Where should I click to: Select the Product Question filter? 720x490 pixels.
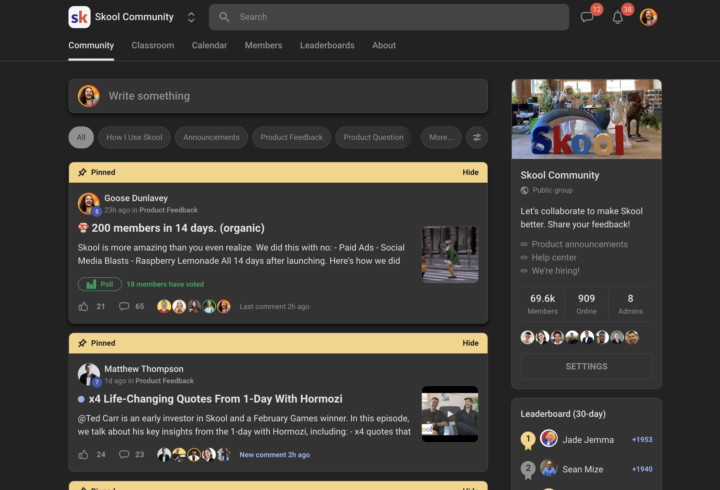(x=373, y=137)
